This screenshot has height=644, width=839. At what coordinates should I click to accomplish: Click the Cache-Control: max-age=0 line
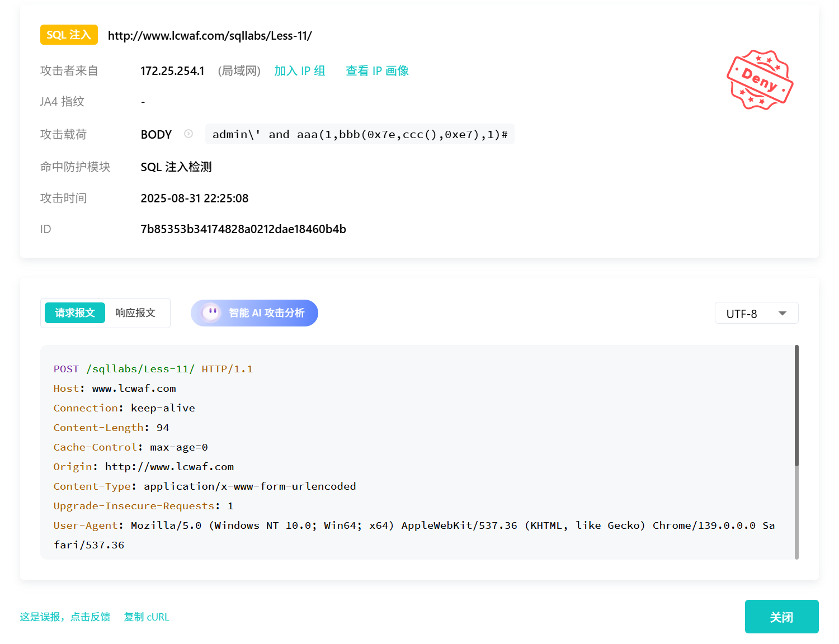click(x=131, y=447)
